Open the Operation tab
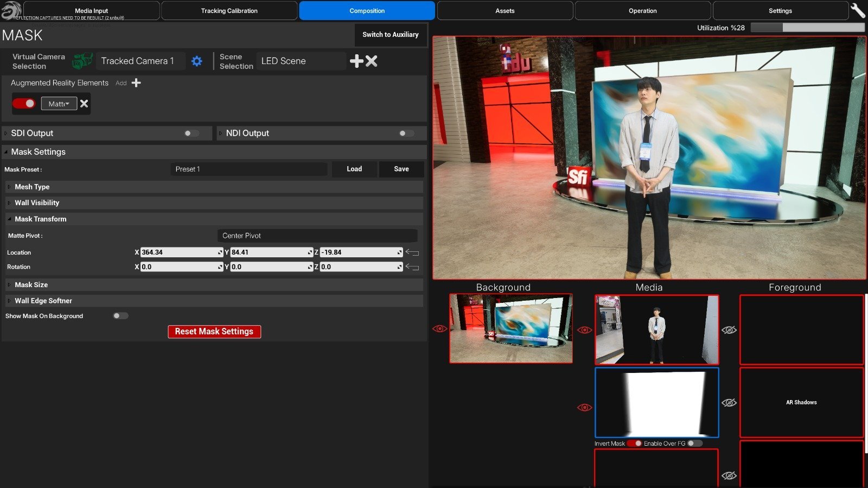 click(x=643, y=11)
